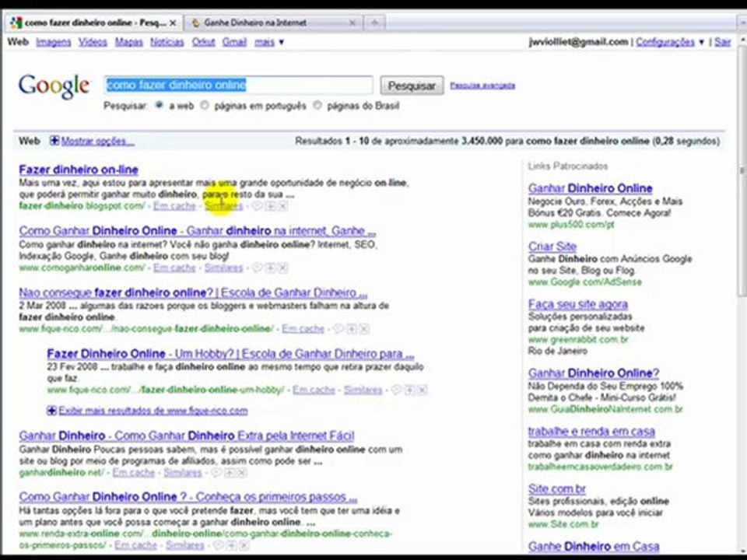
Task: Remove the comoganharonline.com result
Action: (282, 268)
